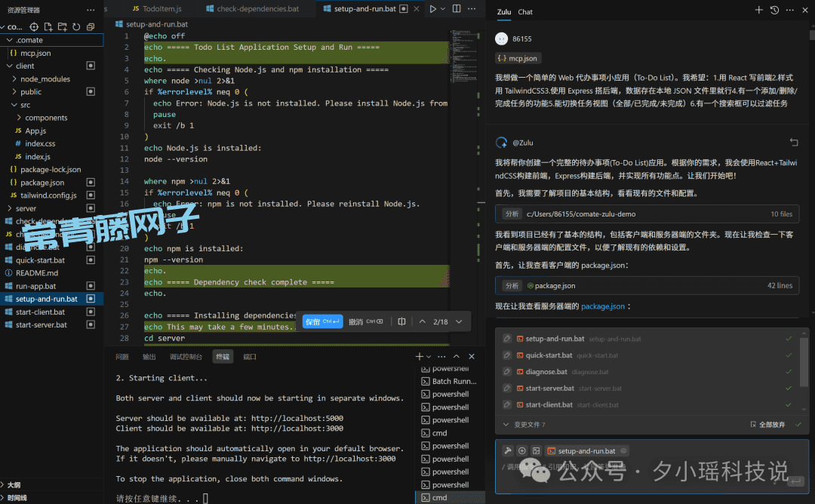The width and height of the screenshot is (815, 504).
Task: Start a new Zulu chat with the plus icon
Action: tap(759, 10)
